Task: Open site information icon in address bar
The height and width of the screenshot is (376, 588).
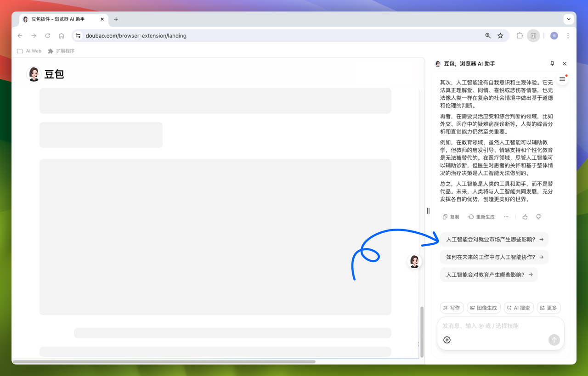Action: tap(78, 36)
